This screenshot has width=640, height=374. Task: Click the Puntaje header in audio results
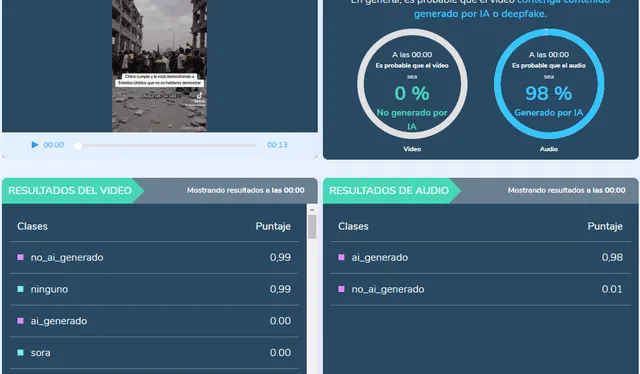pos(605,226)
